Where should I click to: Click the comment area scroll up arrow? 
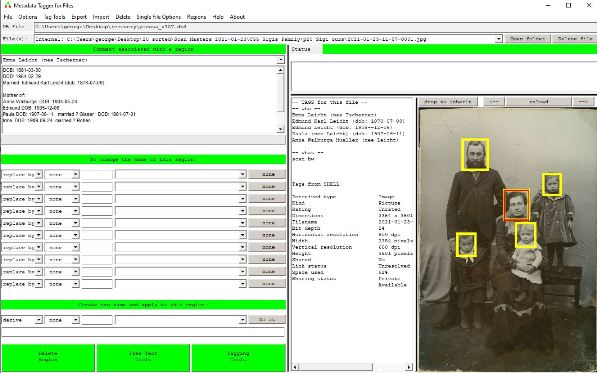tap(281, 70)
